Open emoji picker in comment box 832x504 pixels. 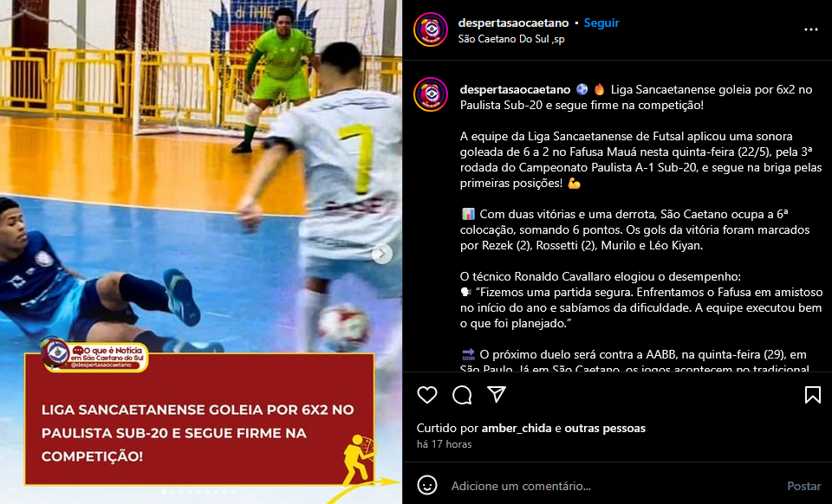click(x=427, y=486)
